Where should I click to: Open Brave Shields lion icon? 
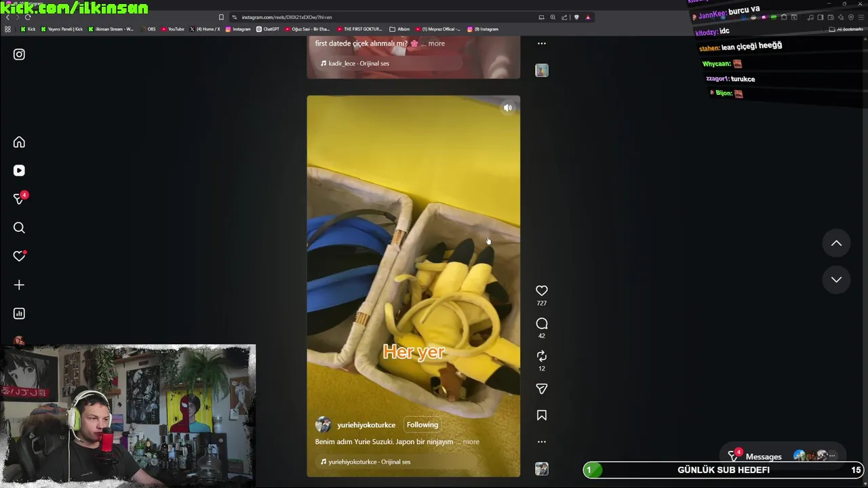pyautogui.click(x=576, y=17)
